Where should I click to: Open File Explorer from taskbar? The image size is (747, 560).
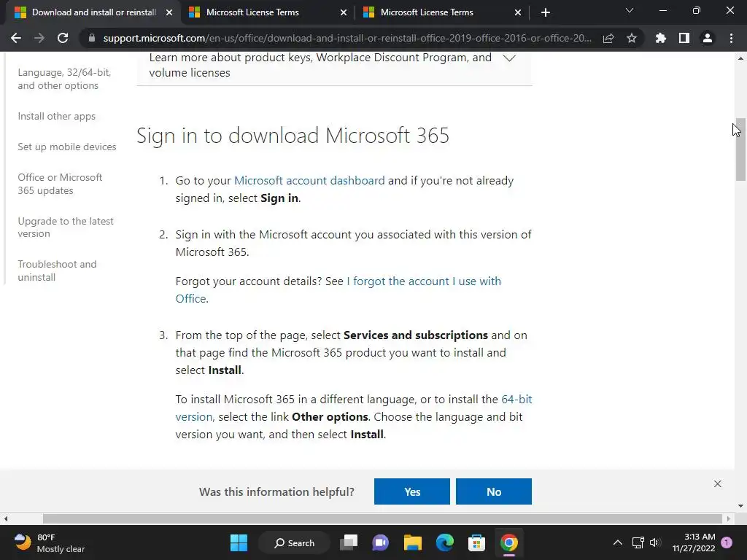tap(413, 542)
